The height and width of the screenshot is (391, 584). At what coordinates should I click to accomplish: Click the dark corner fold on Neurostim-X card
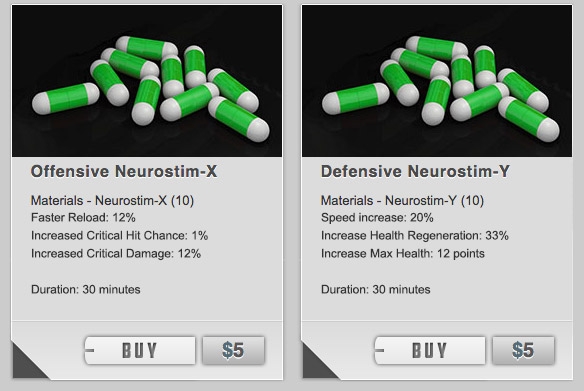(27, 365)
